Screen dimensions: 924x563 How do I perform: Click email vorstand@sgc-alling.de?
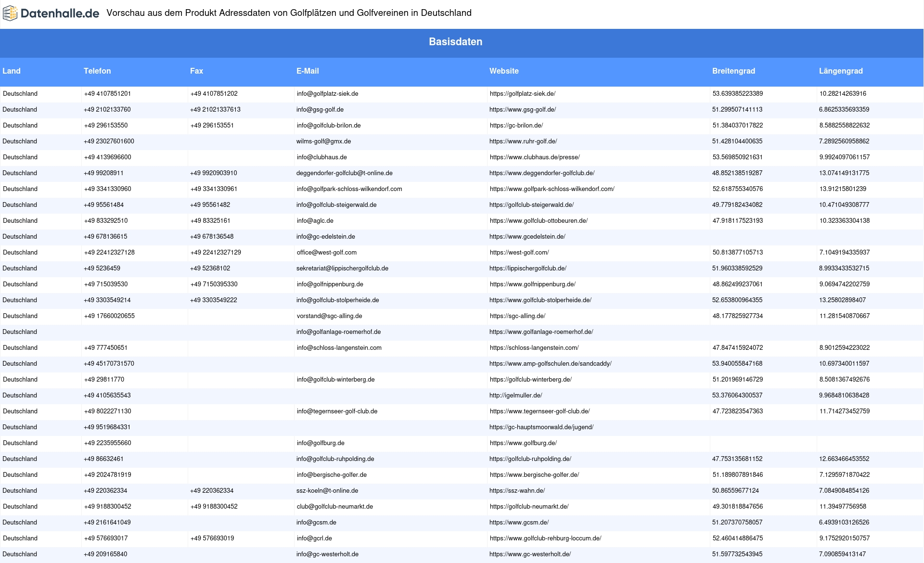[x=330, y=316]
